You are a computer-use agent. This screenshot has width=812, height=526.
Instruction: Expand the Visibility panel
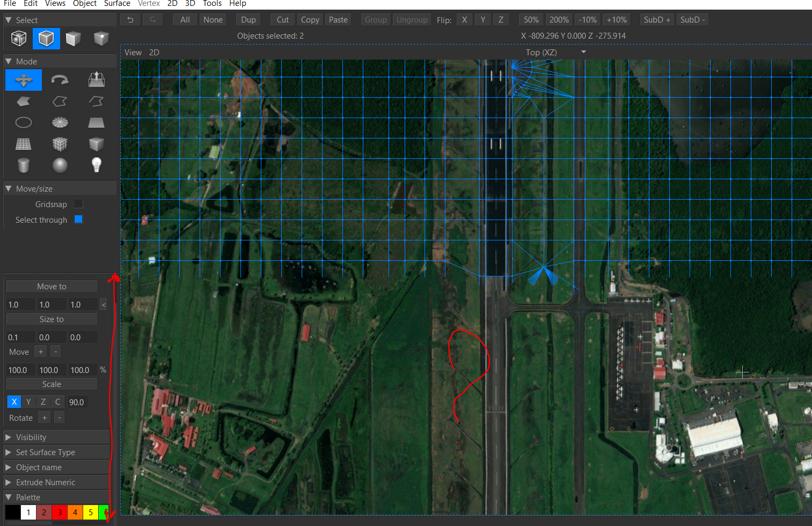pyautogui.click(x=31, y=437)
